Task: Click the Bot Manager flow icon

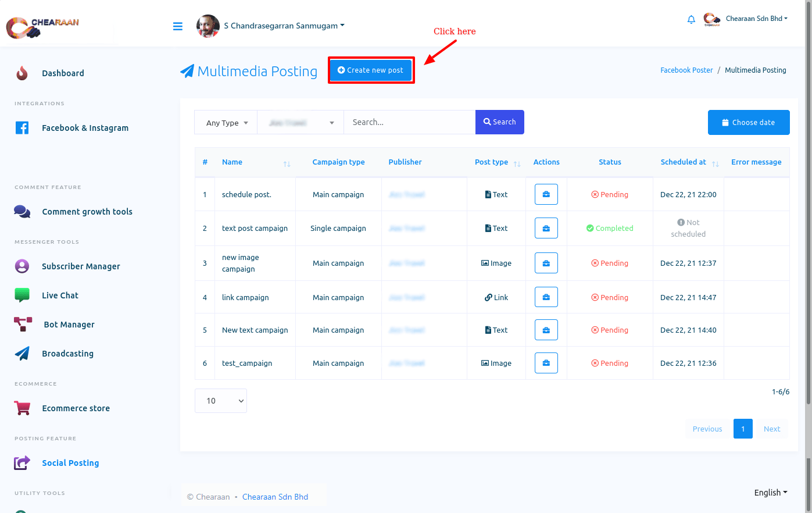Action: point(23,325)
